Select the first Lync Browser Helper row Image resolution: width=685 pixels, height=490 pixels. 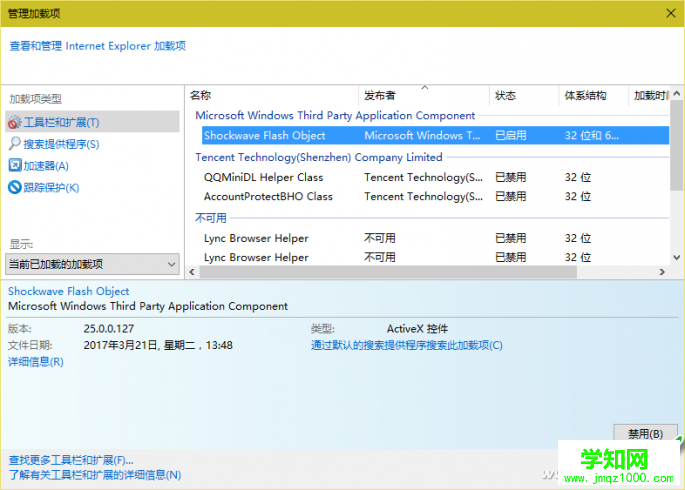point(435,238)
